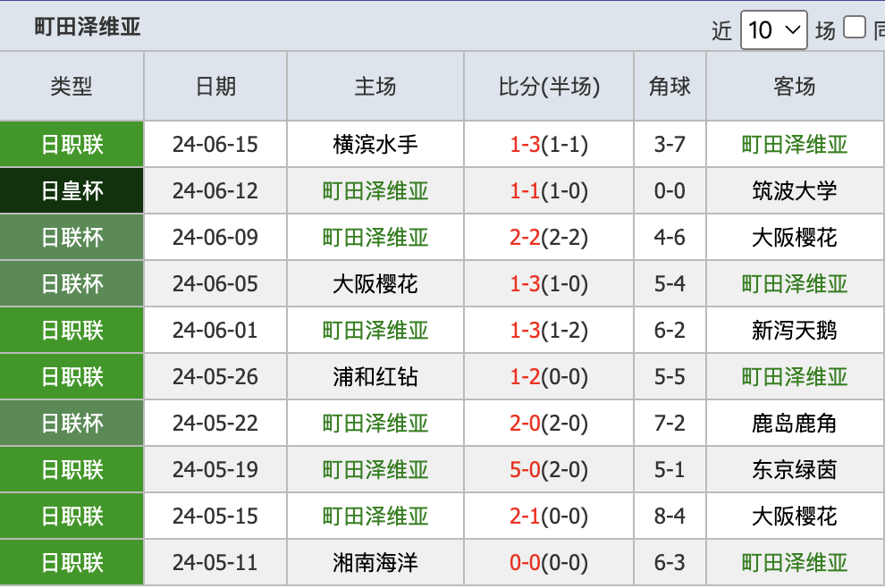Open 大阪樱花 home team on 24-06-05

(375, 284)
